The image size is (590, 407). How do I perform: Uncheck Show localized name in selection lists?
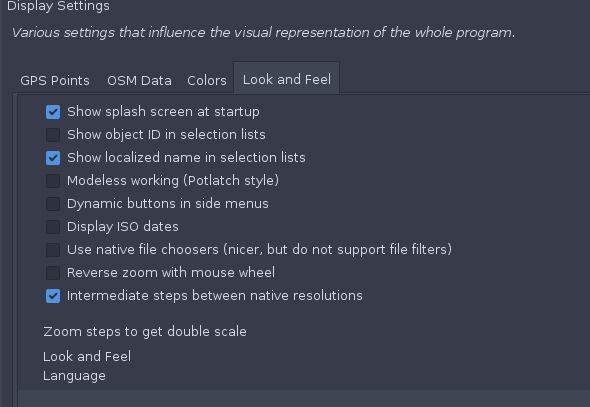[x=53, y=158]
